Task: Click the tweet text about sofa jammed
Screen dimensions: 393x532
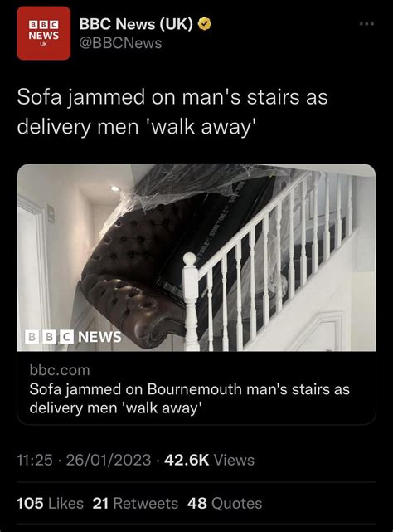Action: pos(172,111)
